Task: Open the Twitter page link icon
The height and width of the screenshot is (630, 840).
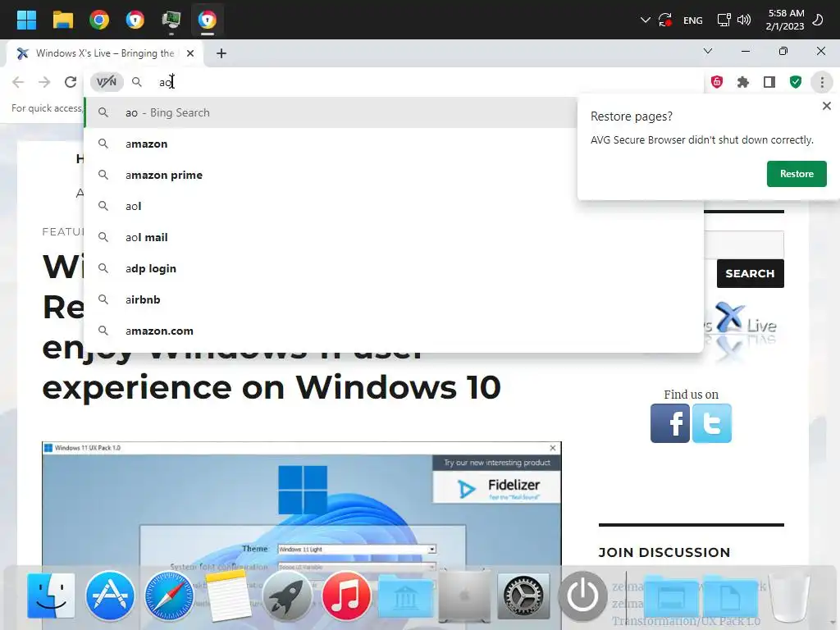Action: pyautogui.click(x=711, y=423)
